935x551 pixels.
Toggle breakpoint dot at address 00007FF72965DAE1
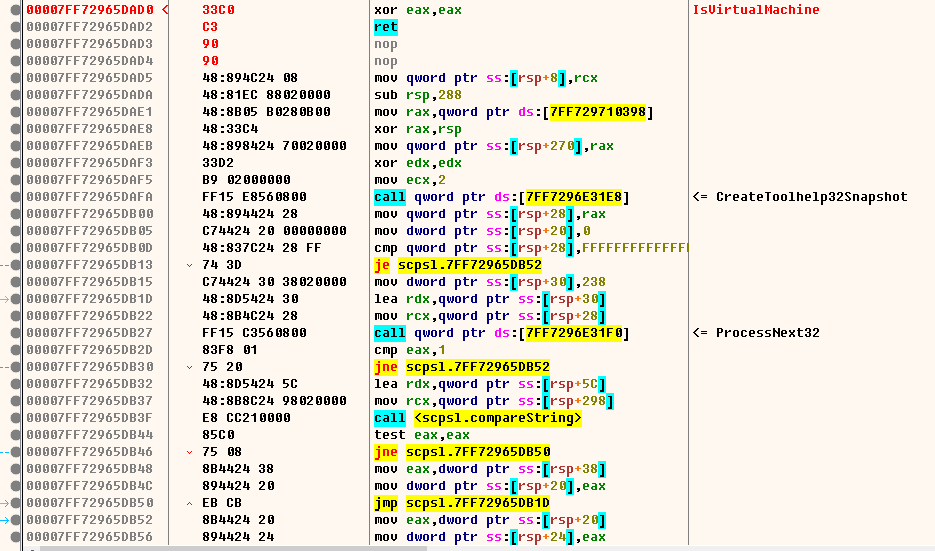(x=16, y=112)
